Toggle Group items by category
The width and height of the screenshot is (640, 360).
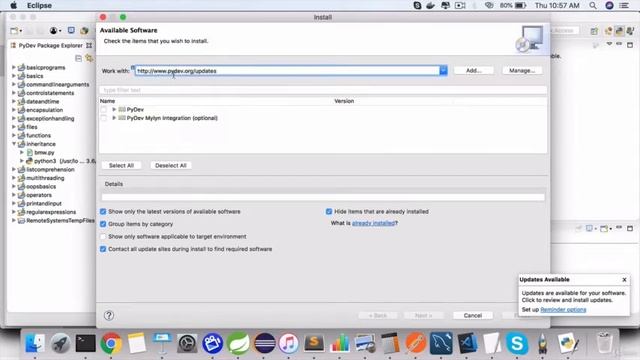click(x=103, y=224)
